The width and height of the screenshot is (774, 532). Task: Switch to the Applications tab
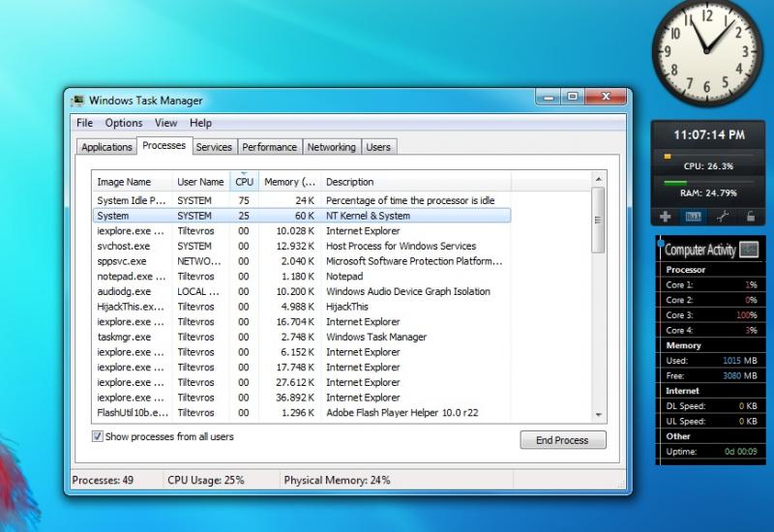click(106, 147)
